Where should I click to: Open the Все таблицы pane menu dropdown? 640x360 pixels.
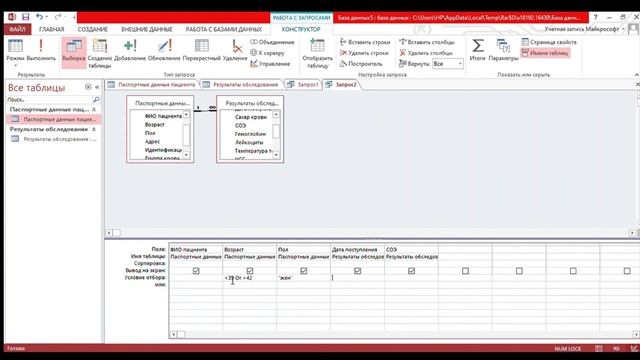(88, 87)
